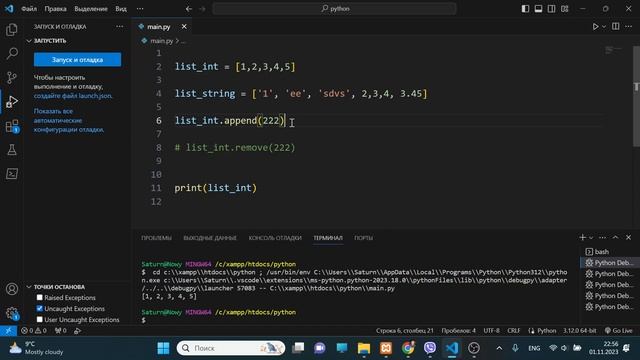Open the Source Control view

(x=12, y=78)
